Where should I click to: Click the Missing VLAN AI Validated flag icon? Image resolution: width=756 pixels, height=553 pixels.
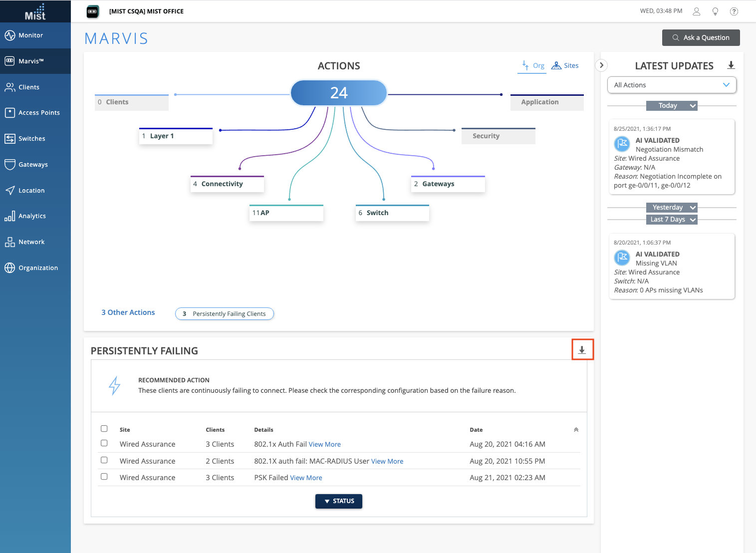click(622, 258)
